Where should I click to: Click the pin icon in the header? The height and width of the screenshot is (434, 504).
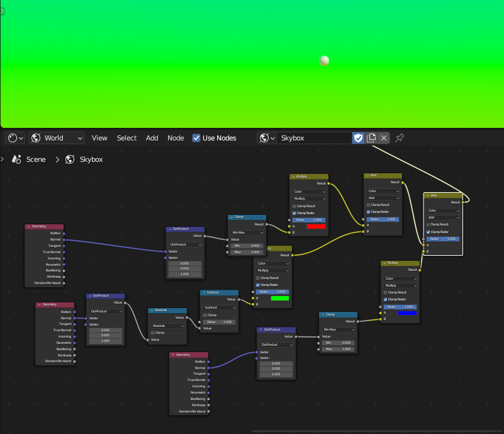[399, 138]
